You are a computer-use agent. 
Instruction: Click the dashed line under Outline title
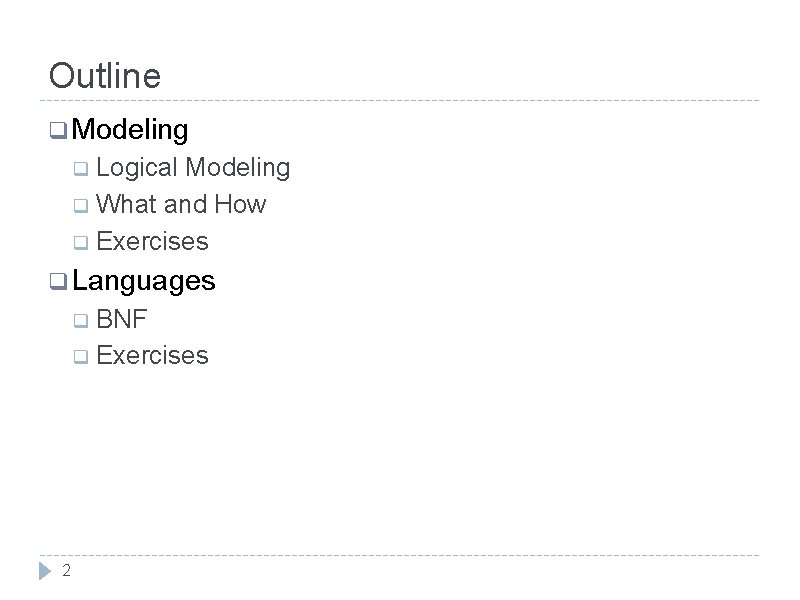400,101
